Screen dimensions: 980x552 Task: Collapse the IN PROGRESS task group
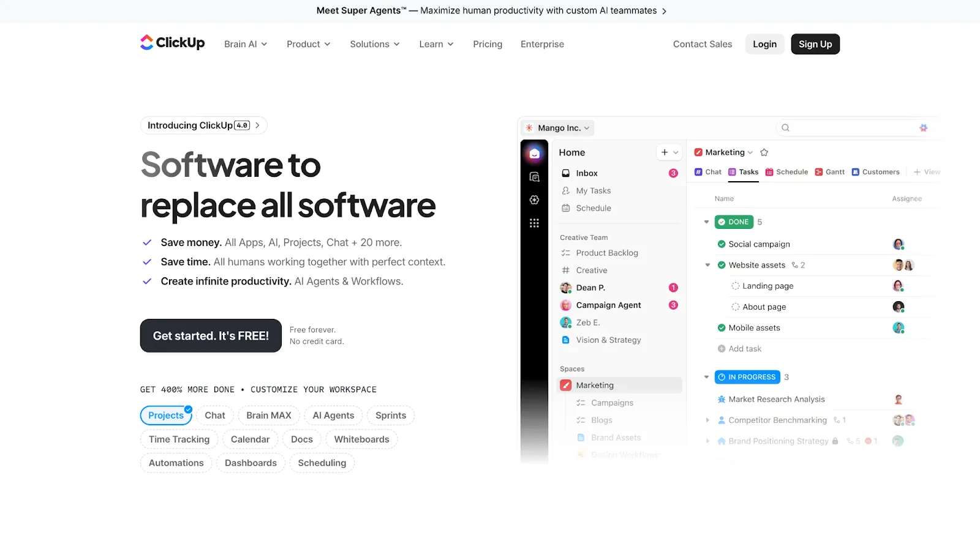click(706, 377)
